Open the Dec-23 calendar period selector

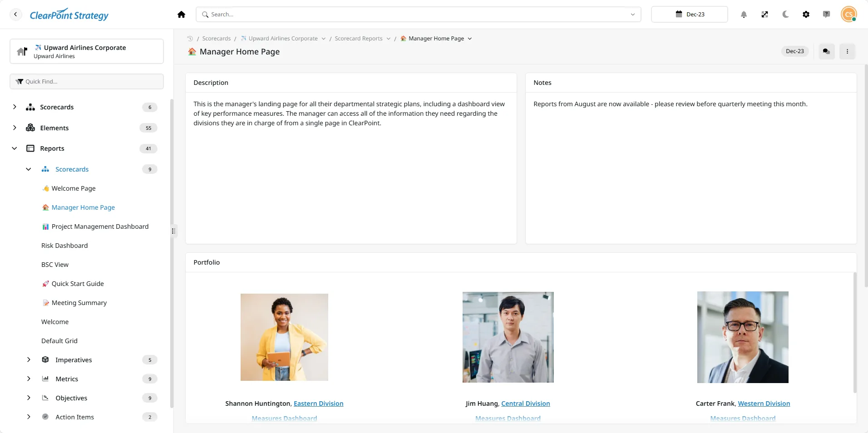coord(689,15)
